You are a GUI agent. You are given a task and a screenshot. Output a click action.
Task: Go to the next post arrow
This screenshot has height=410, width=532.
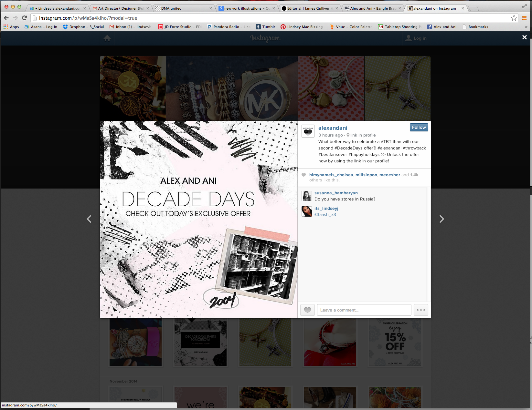pyautogui.click(x=442, y=219)
